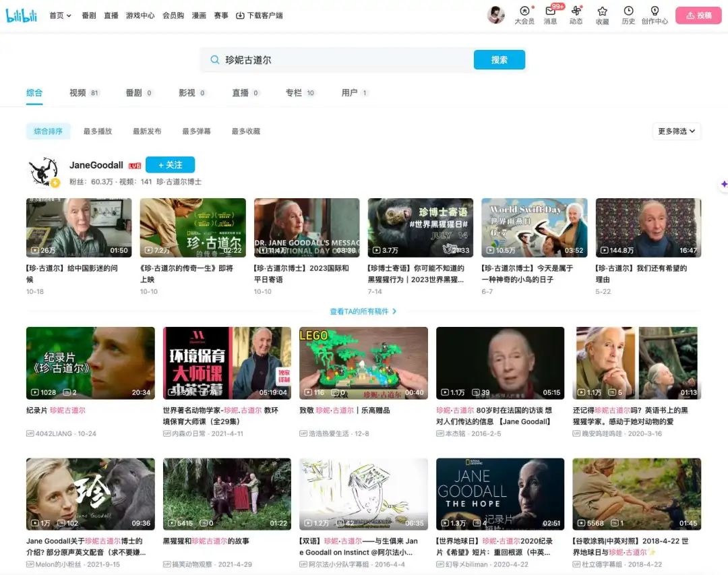Open 会员购 in the top navigation
Image resolution: width=728 pixels, height=575 pixels.
click(173, 16)
